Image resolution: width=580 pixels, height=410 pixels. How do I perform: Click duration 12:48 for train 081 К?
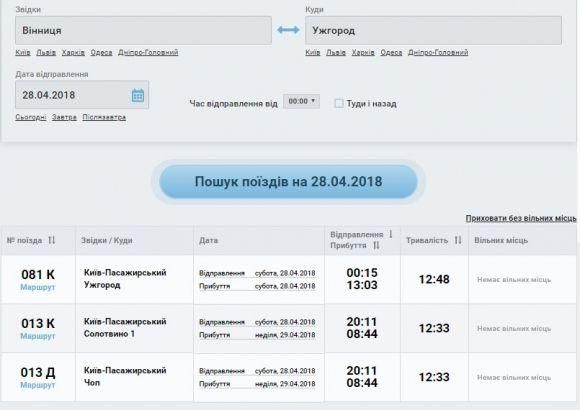point(434,279)
